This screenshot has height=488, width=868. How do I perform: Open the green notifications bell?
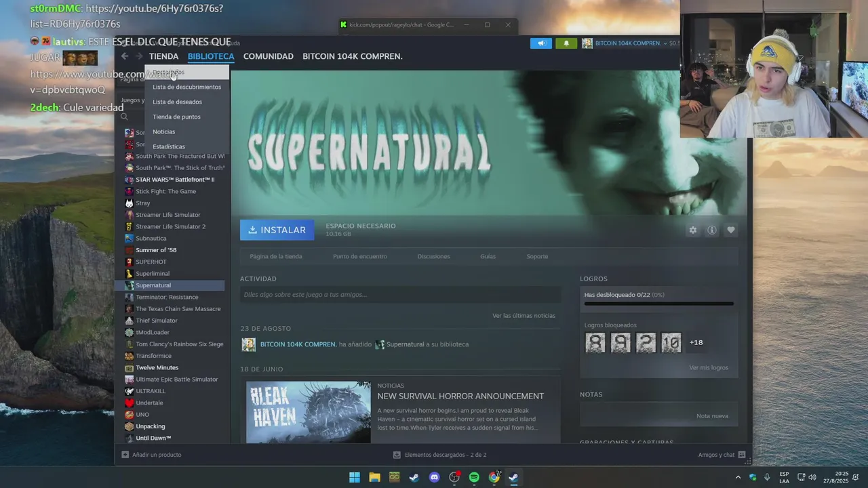point(566,43)
